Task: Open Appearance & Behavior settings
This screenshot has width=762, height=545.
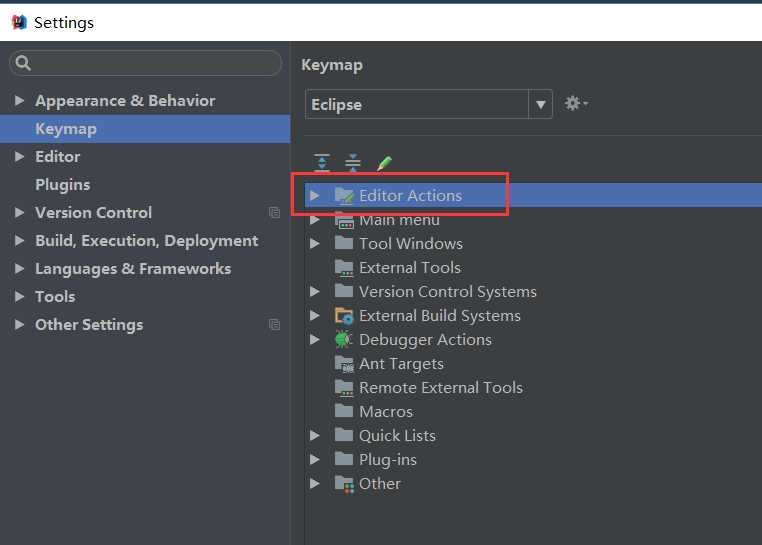Action: (x=125, y=101)
